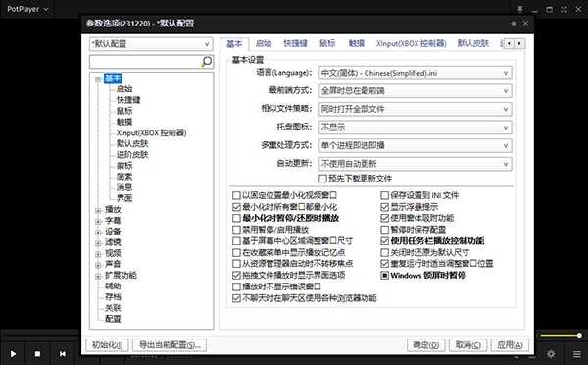Click the 应用 button

point(510,345)
